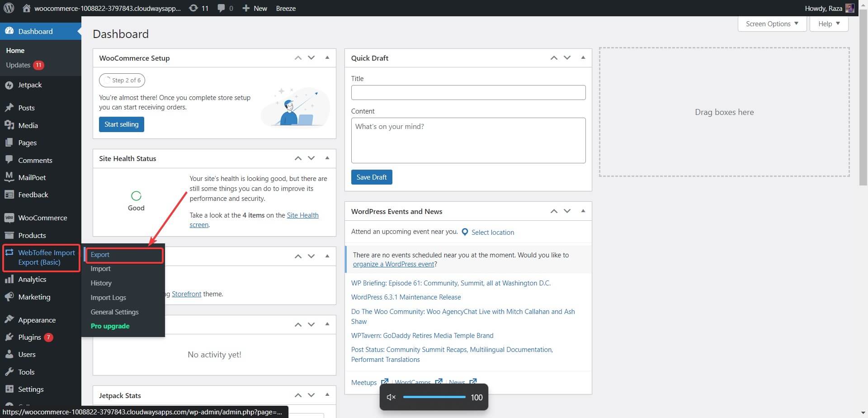Image resolution: width=868 pixels, height=418 pixels.
Task: Move Quick Draft panel down
Action: tap(567, 58)
